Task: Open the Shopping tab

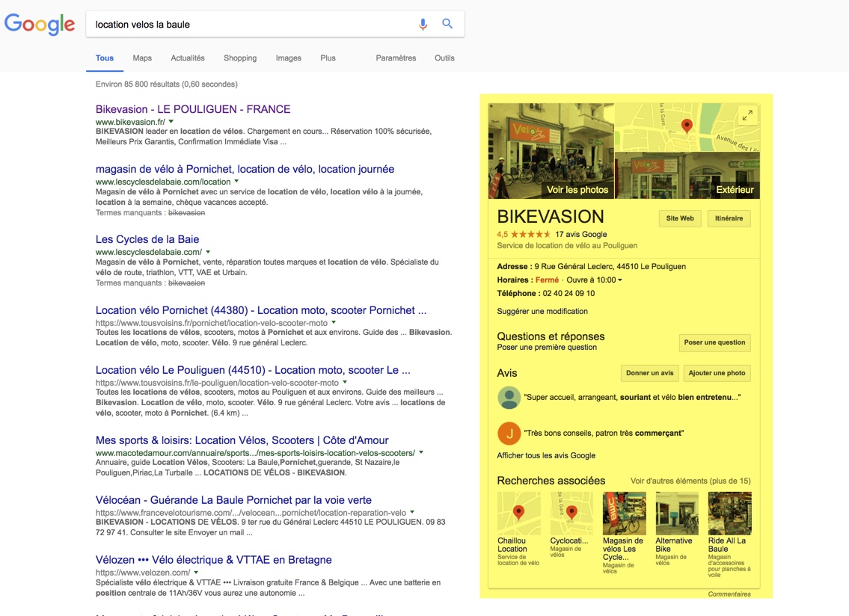Action: pyautogui.click(x=240, y=58)
